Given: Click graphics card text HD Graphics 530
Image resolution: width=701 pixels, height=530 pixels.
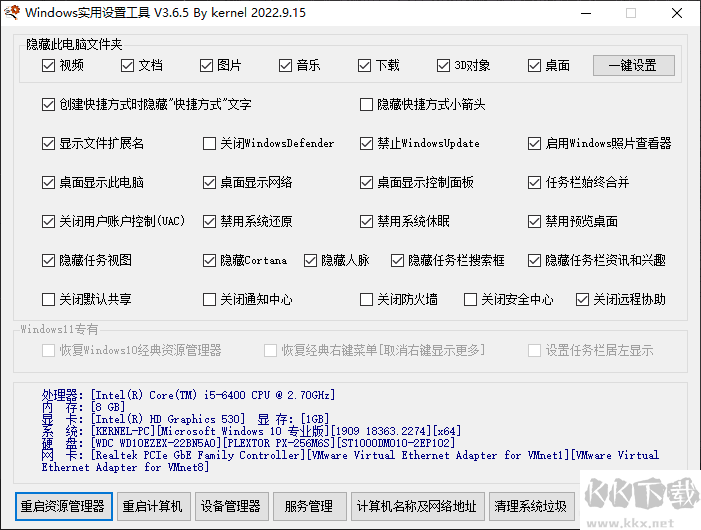Looking at the screenshot, I should pos(168,419).
